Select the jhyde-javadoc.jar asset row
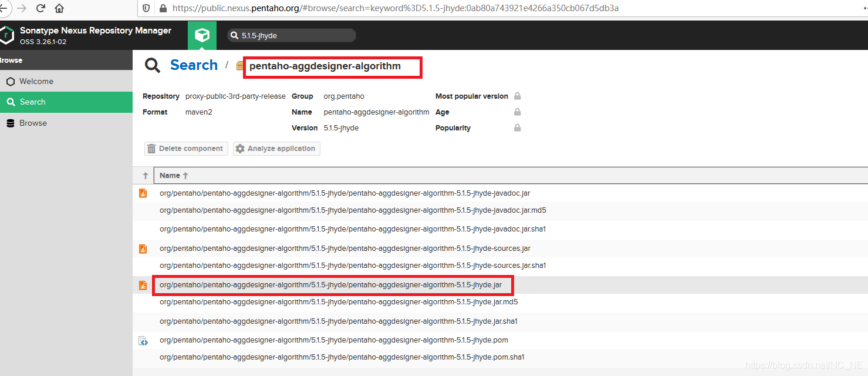Image resolution: width=868 pixels, height=376 pixels. pyautogui.click(x=500, y=193)
